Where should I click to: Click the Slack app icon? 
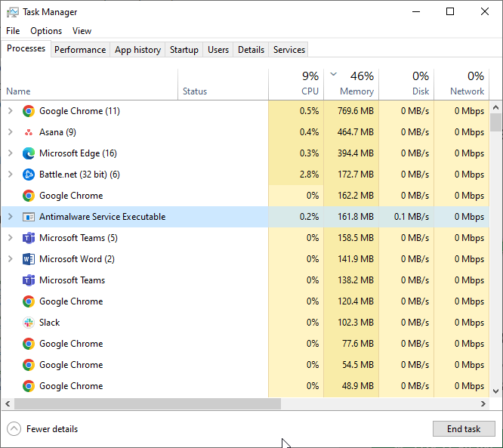(29, 323)
